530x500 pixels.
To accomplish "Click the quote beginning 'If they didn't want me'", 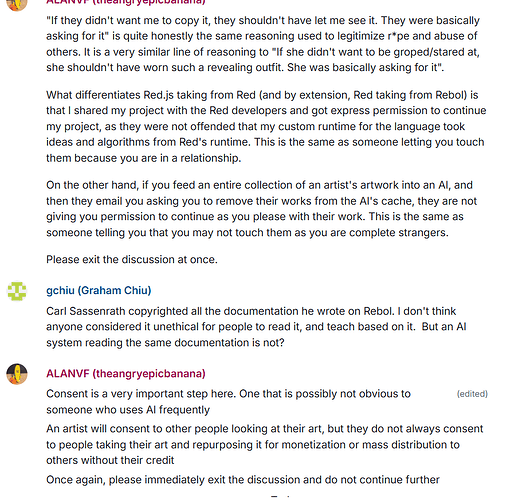I will click(x=263, y=44).
